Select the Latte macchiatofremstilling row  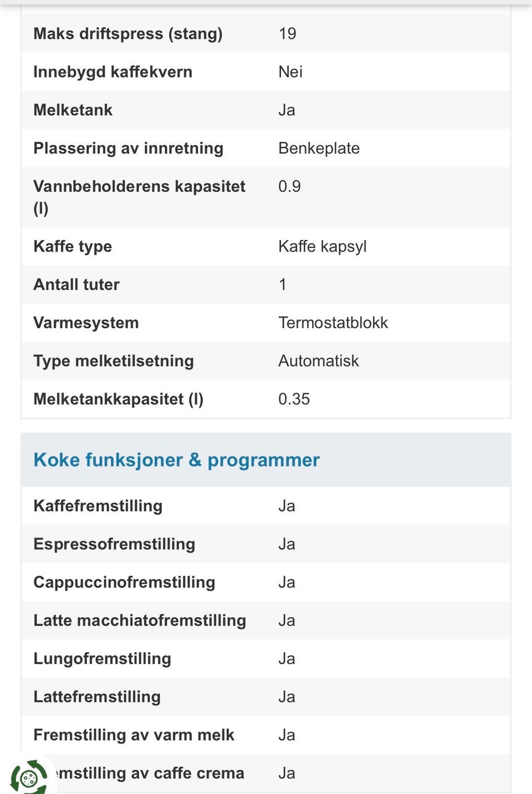point(266,621)
